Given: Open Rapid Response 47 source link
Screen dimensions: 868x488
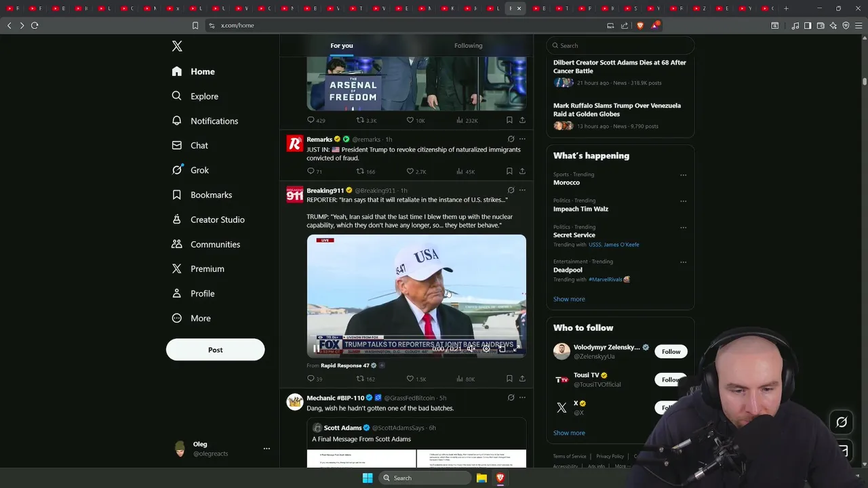Looking at the screenshot, I should point(345,365).
